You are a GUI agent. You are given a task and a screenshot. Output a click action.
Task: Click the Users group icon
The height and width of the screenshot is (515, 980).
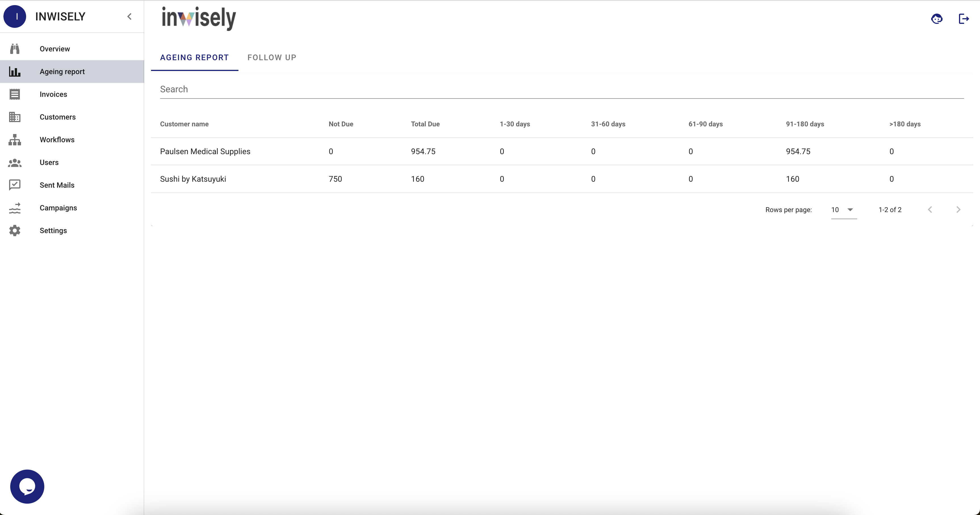tap(14, 162)
